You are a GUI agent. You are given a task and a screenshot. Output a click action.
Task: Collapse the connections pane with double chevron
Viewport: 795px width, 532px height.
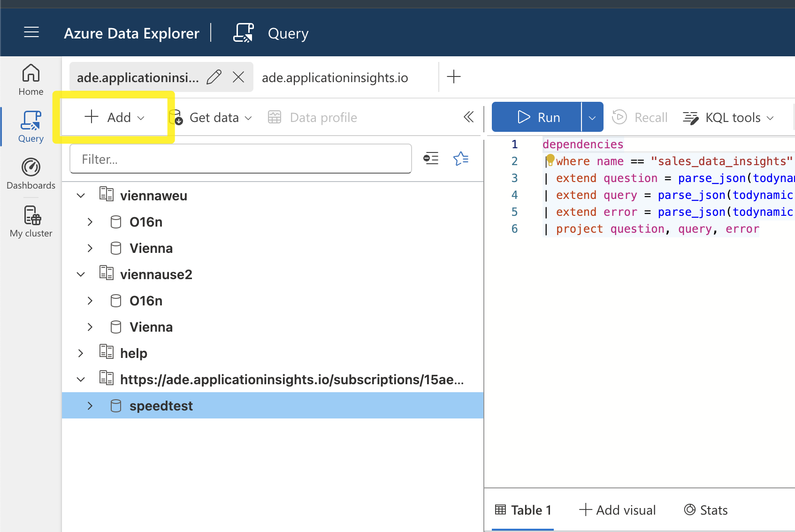468,117
